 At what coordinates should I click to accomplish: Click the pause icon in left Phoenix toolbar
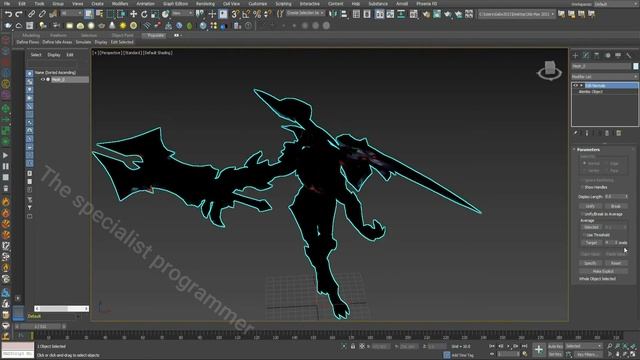(x=6, y=167)
